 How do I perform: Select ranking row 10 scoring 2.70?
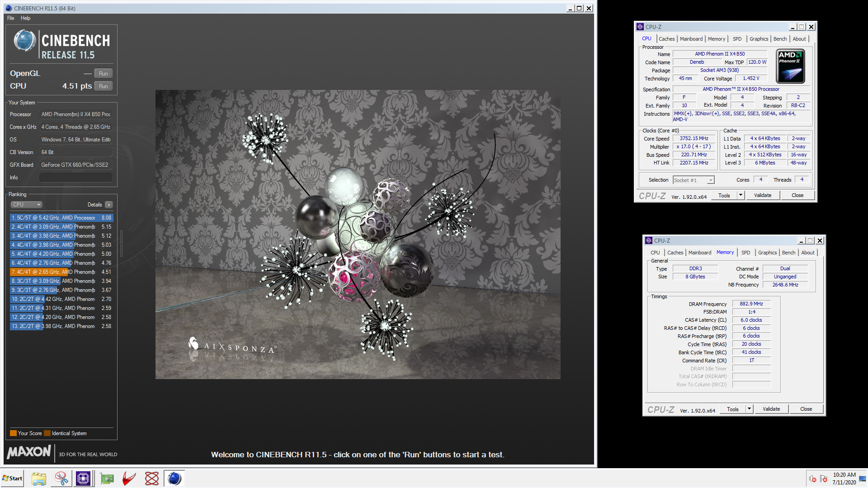tap(61, 299)
